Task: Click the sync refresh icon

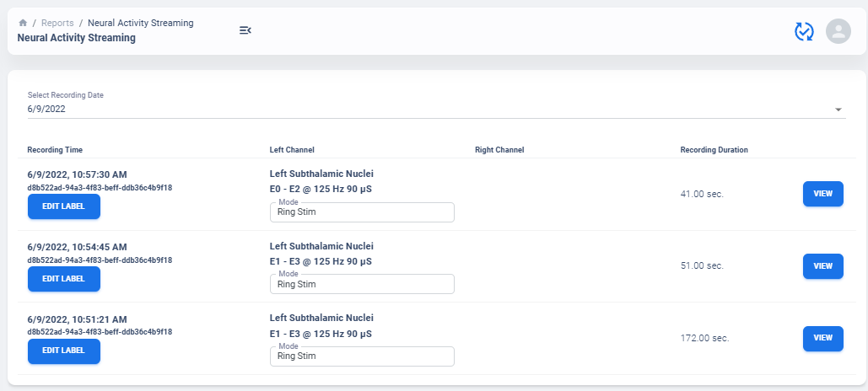Action: (804, 31)
